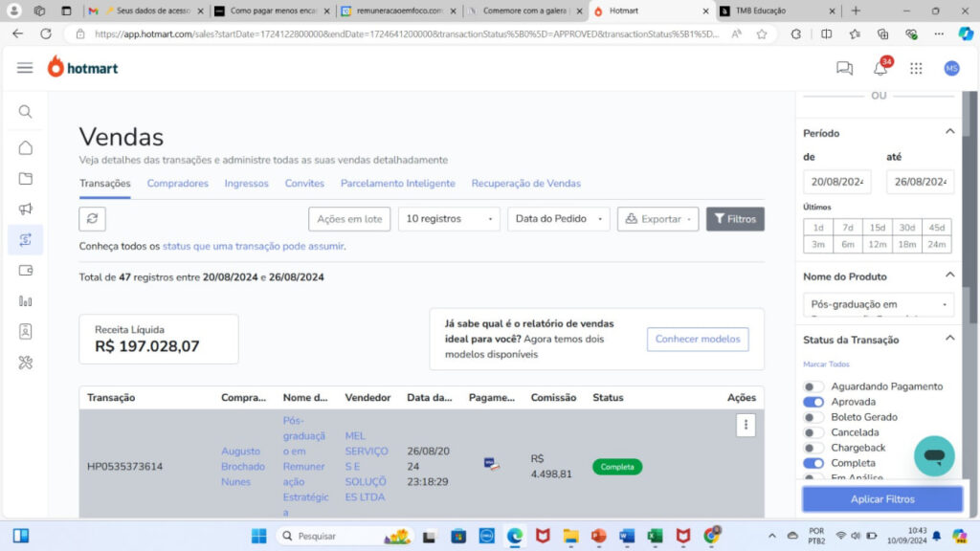
Task: Click the apps grid icon in header
Action: (x=916, y=68)
